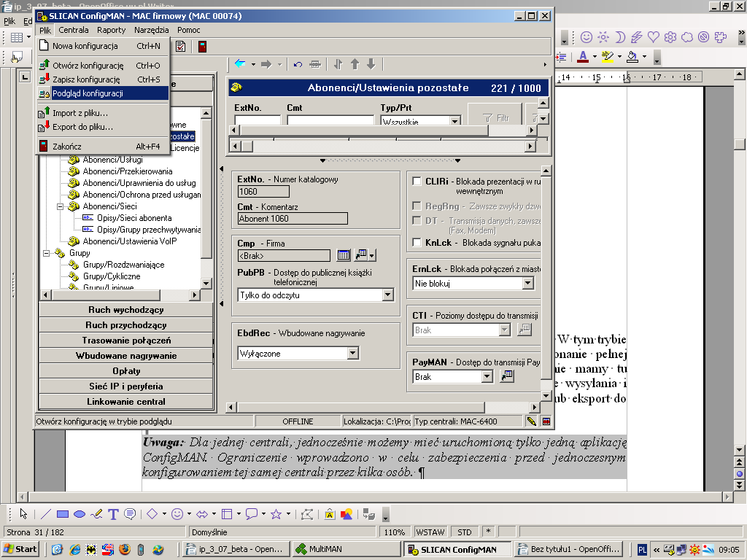Open the Raporty menu
The height and width of the screenshot is (560, 747).
(111, 30)
